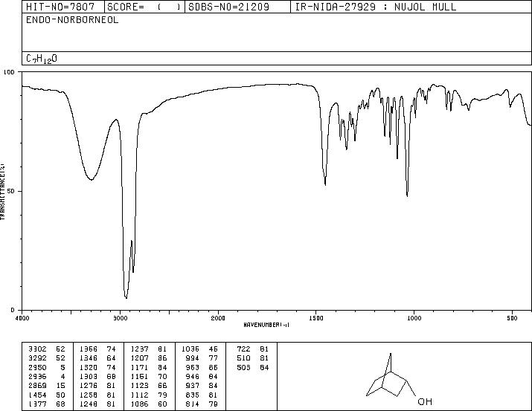Click the 1000 wavenumber axis label

coord(414,318)
